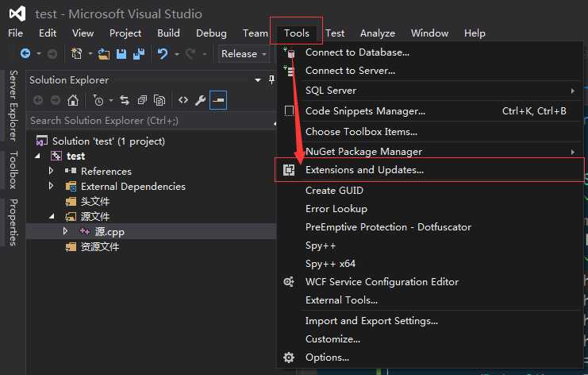
Task: Click the Open File folder icon
Action: [x=104, y=54]
